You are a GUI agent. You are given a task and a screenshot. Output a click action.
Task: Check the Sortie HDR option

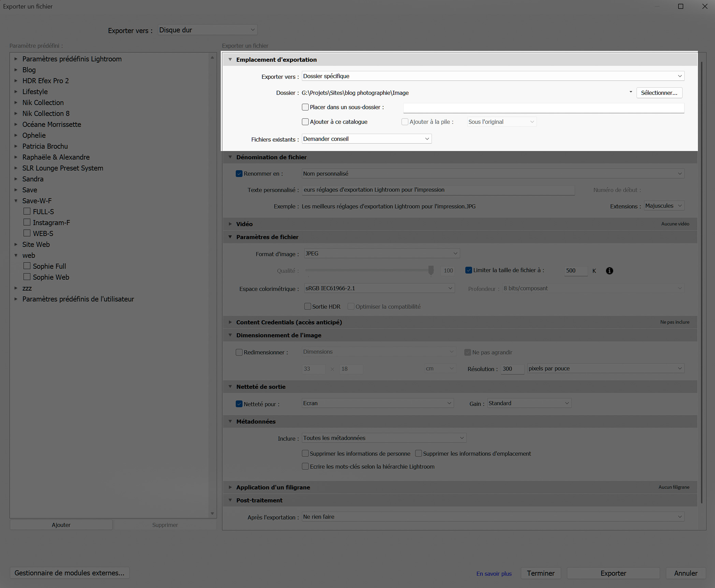(307, 306)
